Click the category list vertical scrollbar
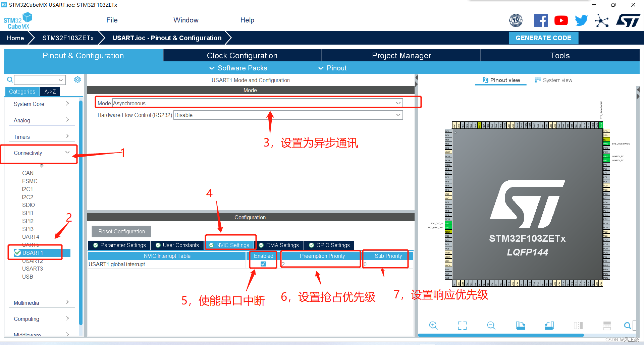Image resolution: width=644 pixels, height=345 pixels. 81,212
